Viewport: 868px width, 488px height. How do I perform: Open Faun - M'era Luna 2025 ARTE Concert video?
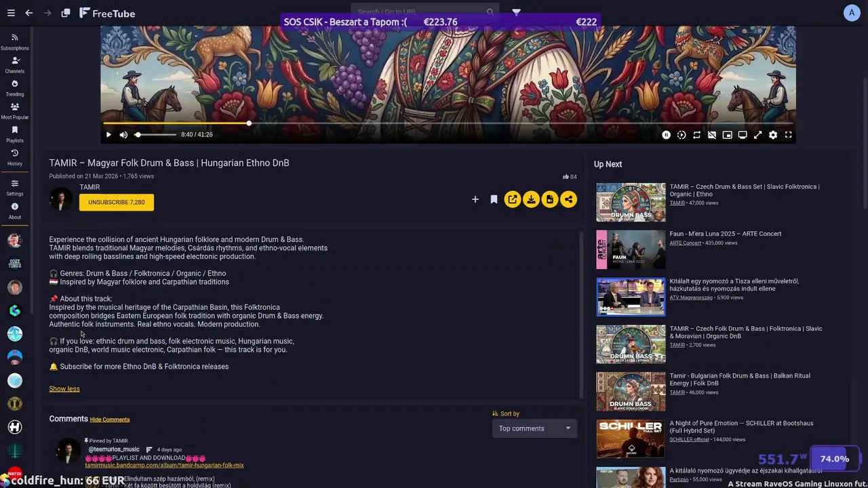pyautogui.click(x=725, y=234)
